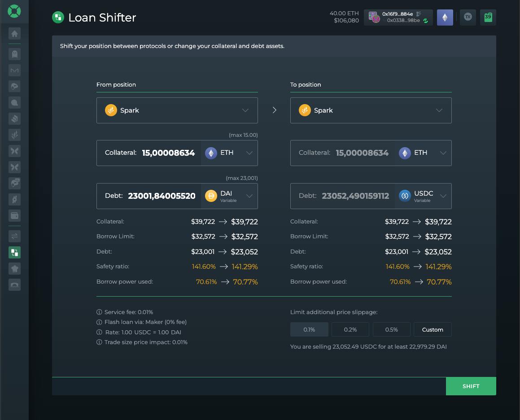Click the wallet avatar identicon
Image resolution: width=520 pixels, height=420 pixels.
pyautogui.click(x=374, y=17)
